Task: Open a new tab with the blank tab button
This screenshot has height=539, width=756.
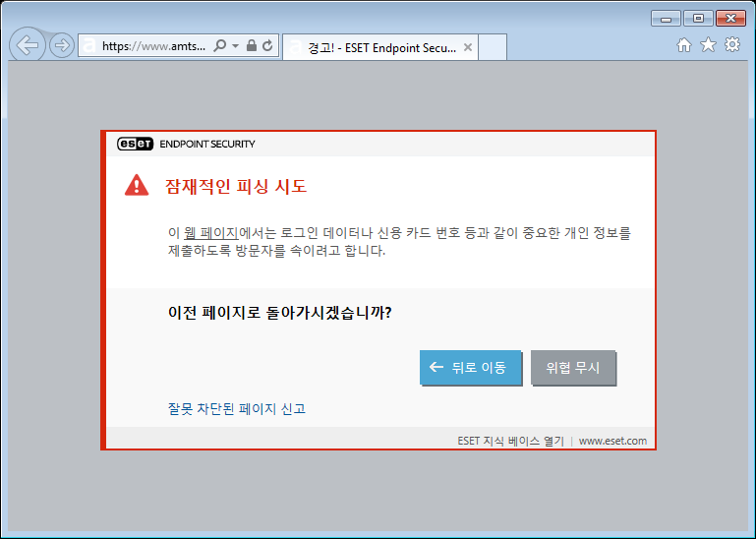Action: pos(493,47)
